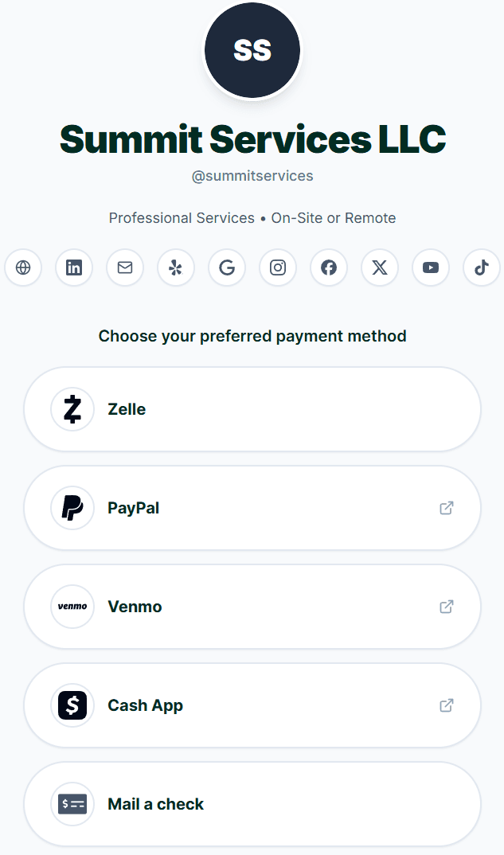The width and height of the screenshot is (504, 855).
Task: Click the SS profile avatar
Action: click(x=252, y=49)
